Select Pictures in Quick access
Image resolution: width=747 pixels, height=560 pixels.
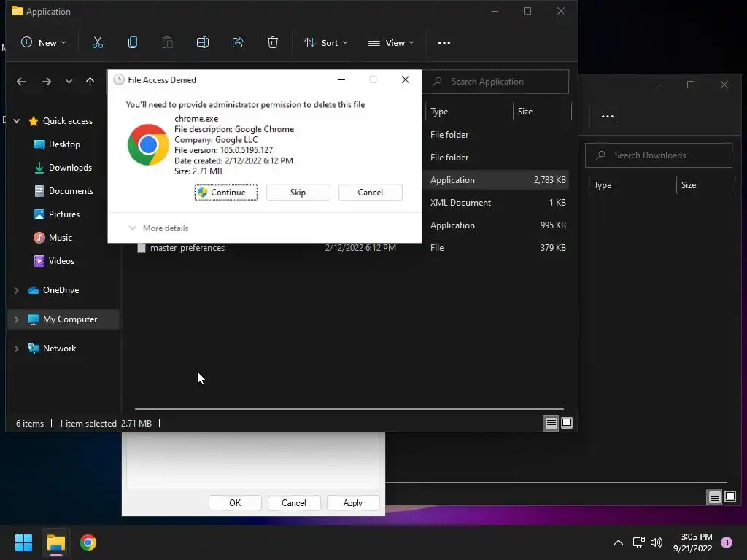coord(57,214)
